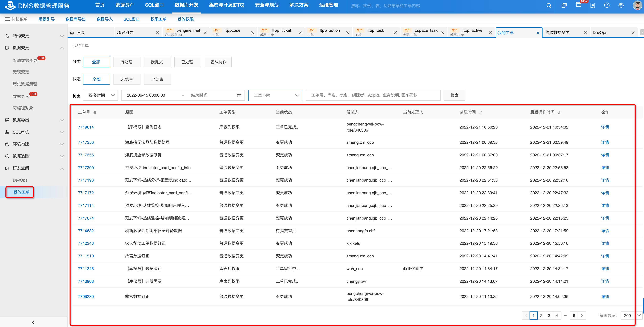
Task: Focus the 工单号 keyword search field
Action: [373, 95]
